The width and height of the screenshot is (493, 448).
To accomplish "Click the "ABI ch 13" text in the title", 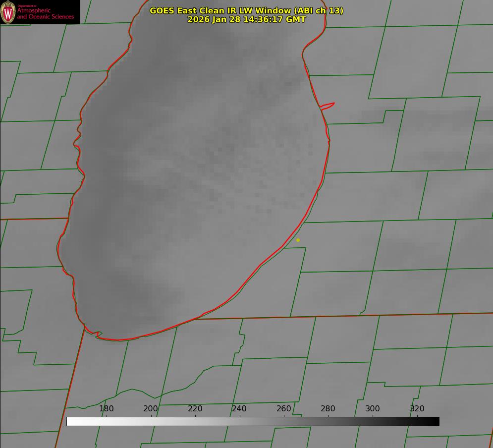I will coord(317,10).
